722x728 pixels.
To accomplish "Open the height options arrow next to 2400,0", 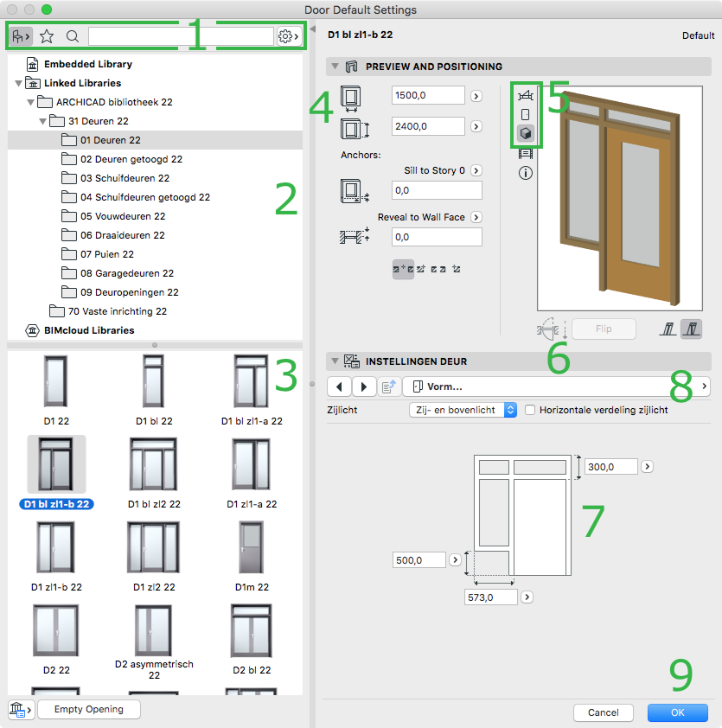I will pos(476,126).
